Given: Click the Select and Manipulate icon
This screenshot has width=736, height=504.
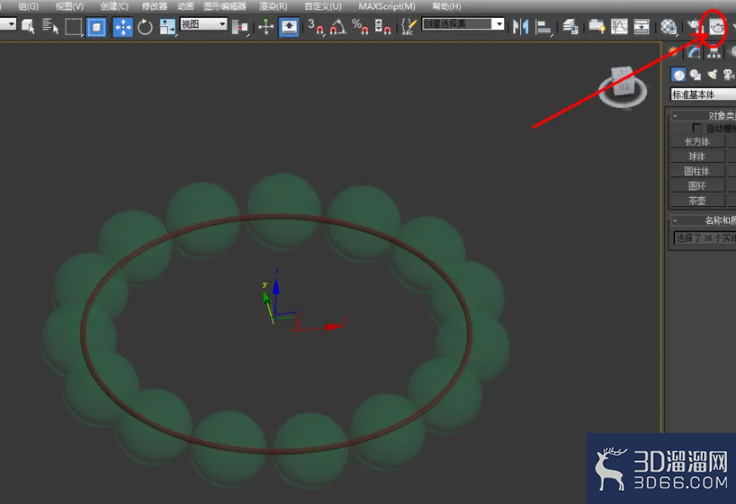Looking at the screenshot, I should tap(266, 27).
